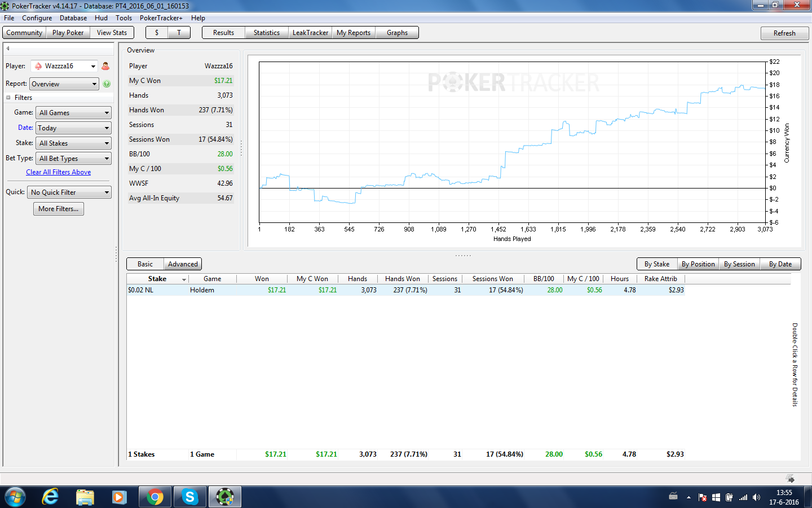Click the blue Date filter label link

(x=25, y=128)
